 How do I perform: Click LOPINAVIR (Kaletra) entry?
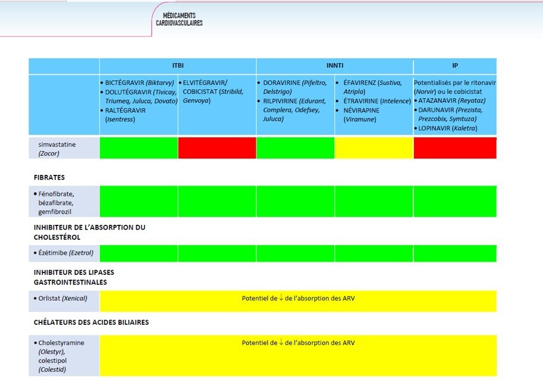(447, 128)
